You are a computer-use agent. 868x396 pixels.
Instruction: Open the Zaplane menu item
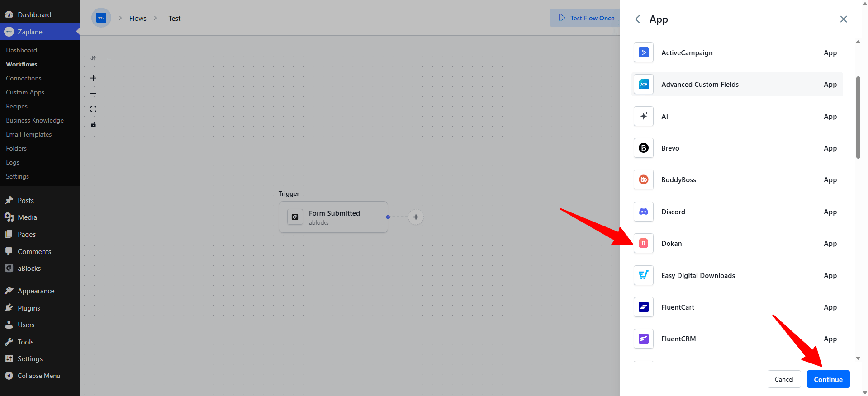point(40,32)
